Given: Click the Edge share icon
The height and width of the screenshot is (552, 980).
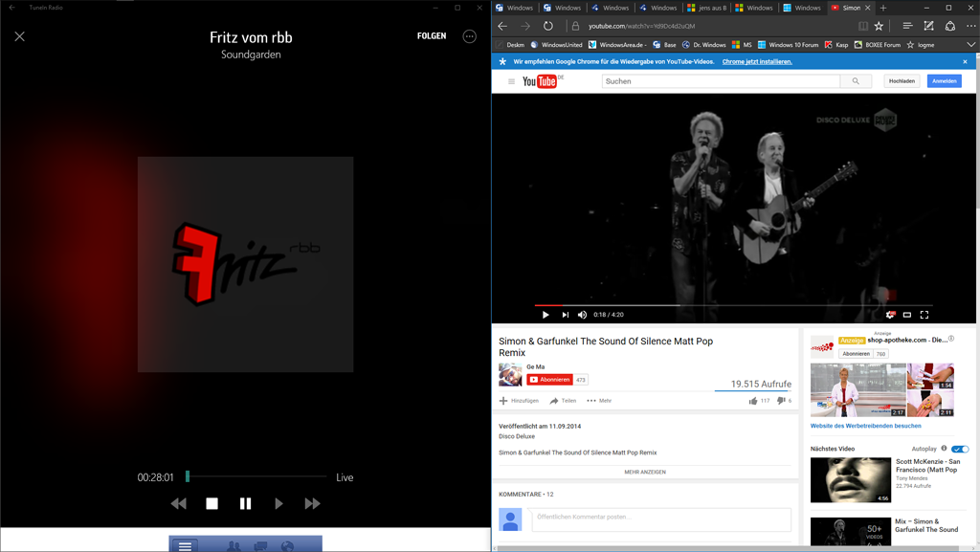Looking at the screenshot, I should coord(950,26).
